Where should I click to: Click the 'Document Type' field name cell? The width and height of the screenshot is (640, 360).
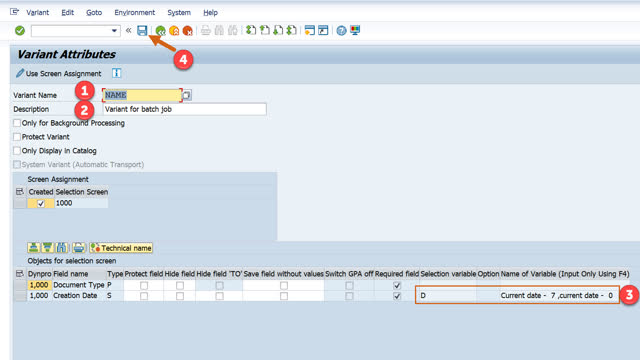click(79, 285)
